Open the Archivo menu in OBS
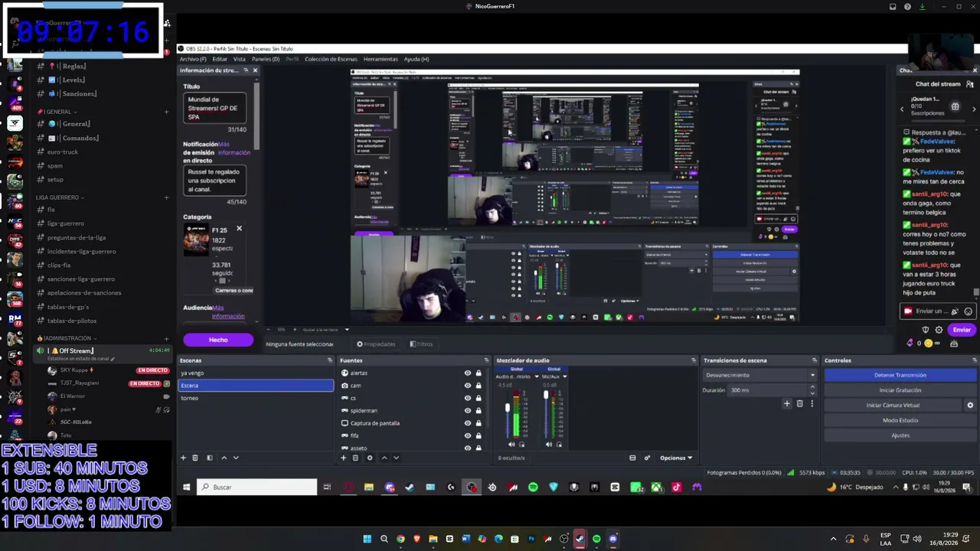This screenshot has height=551, width=980. pyautogui.click(x=193, y=59)
